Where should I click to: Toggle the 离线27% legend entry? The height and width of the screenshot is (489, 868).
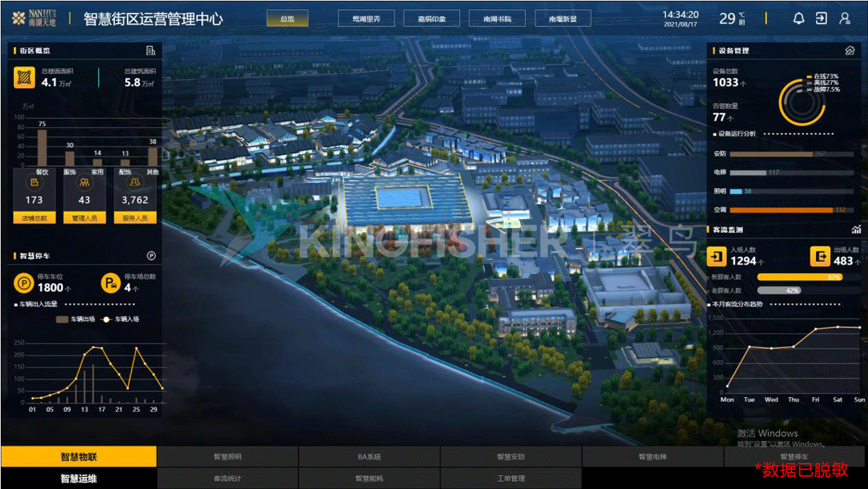point(822,82)
